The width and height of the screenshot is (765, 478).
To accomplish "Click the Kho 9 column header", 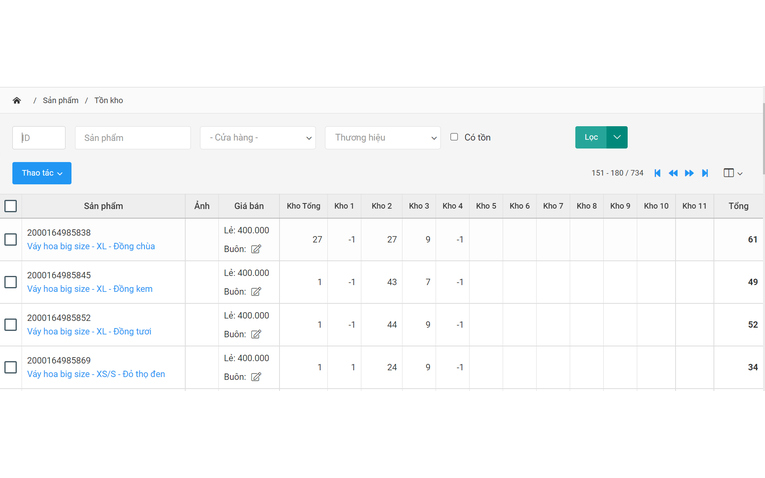I will coord(620,206).
